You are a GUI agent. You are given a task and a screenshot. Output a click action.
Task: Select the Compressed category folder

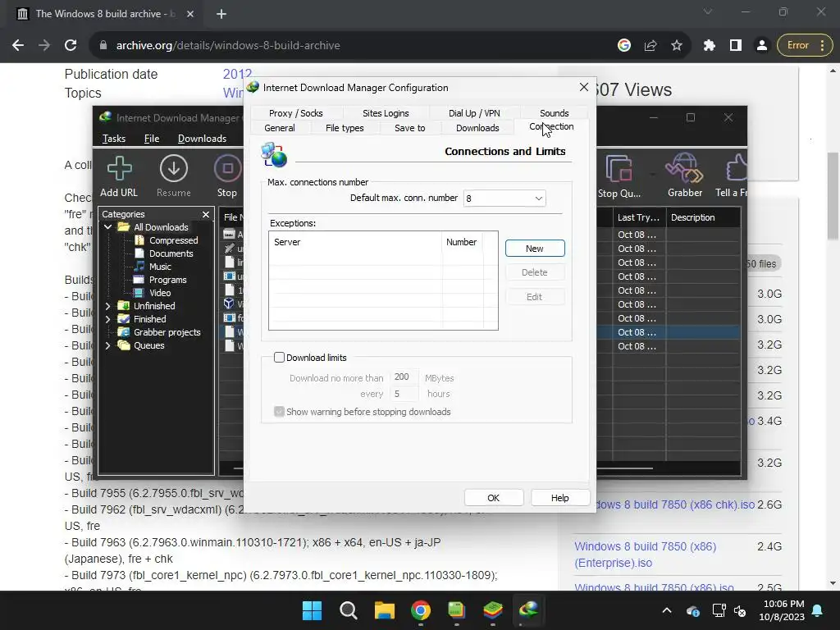click(x=166, y=240)
